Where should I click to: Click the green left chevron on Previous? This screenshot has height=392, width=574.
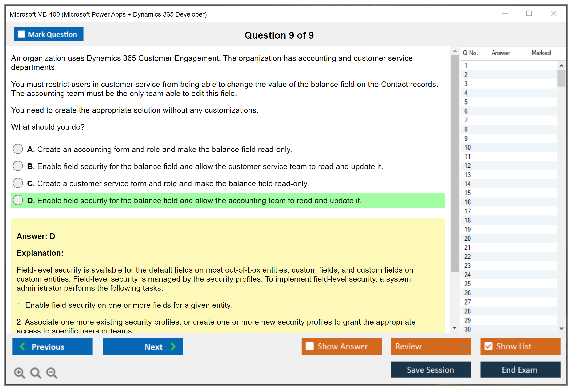[22, 346]
